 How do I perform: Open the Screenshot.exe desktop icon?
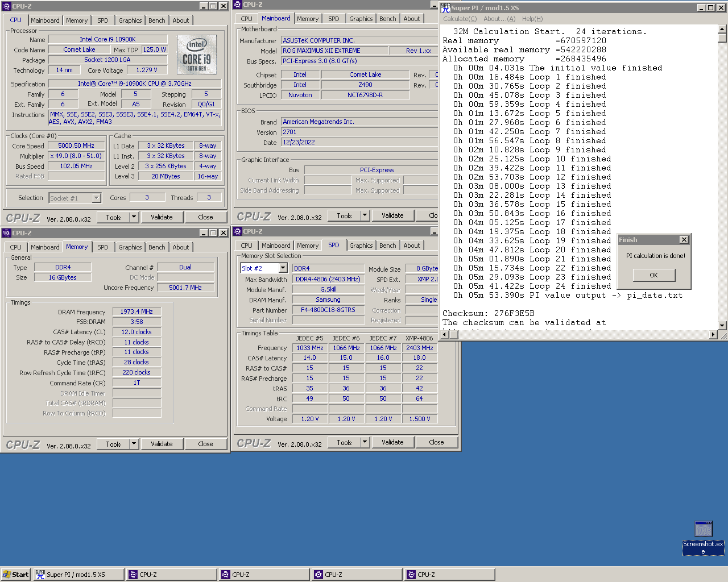[x=704, y=537]
